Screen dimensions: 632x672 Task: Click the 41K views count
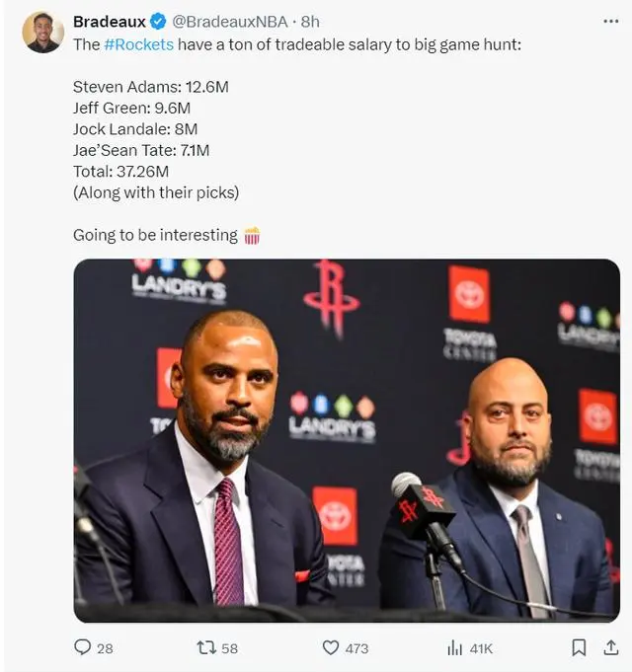[481, 648]
